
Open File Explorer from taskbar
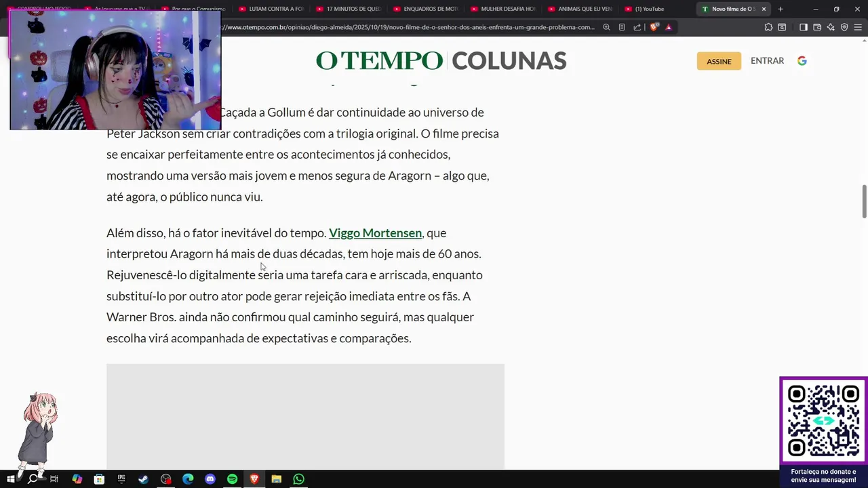click(277, 479)
